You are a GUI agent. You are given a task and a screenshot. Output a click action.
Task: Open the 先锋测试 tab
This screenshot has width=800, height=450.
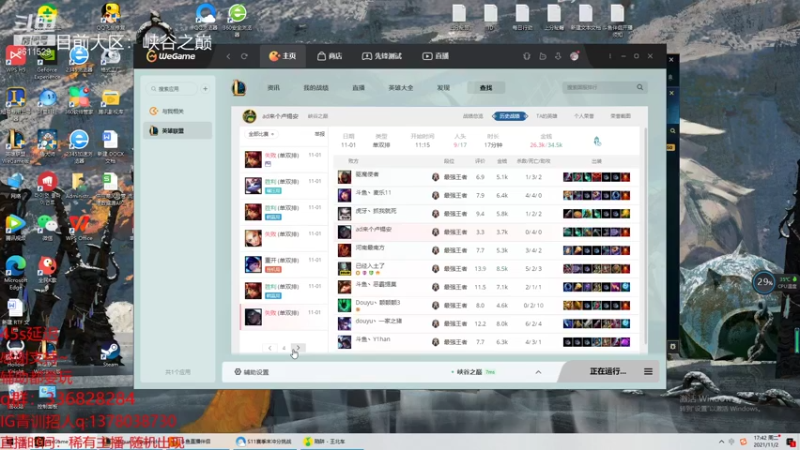pos(382,56)
